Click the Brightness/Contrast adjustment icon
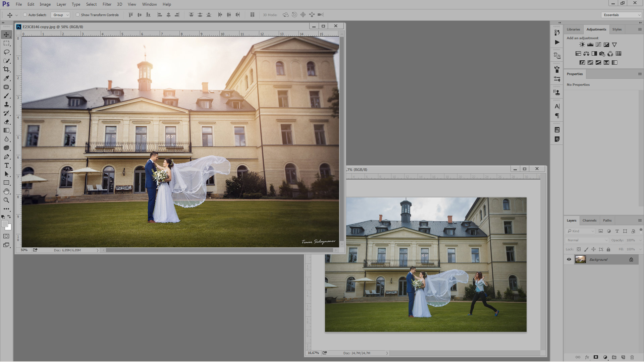 coord(582,45)
